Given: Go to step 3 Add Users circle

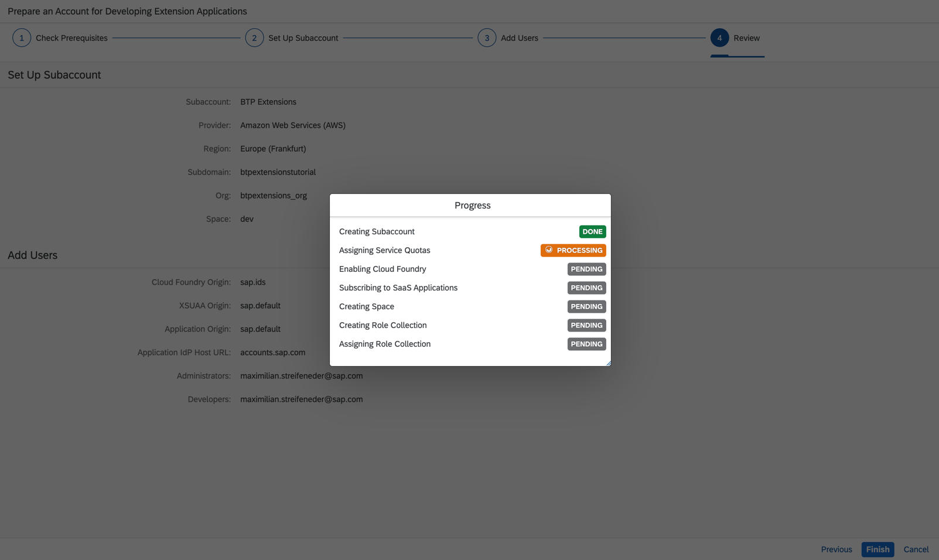Looking at the screenshot, I should click(487, 38).
